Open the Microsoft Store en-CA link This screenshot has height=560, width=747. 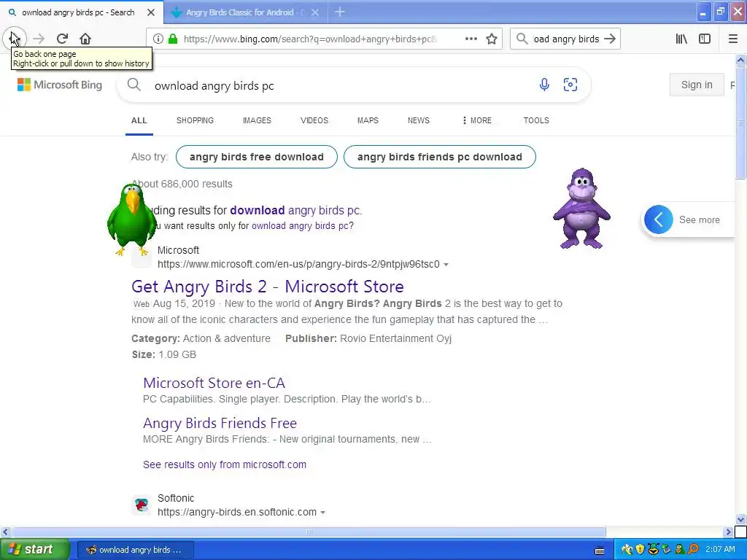tap(214, 383)
